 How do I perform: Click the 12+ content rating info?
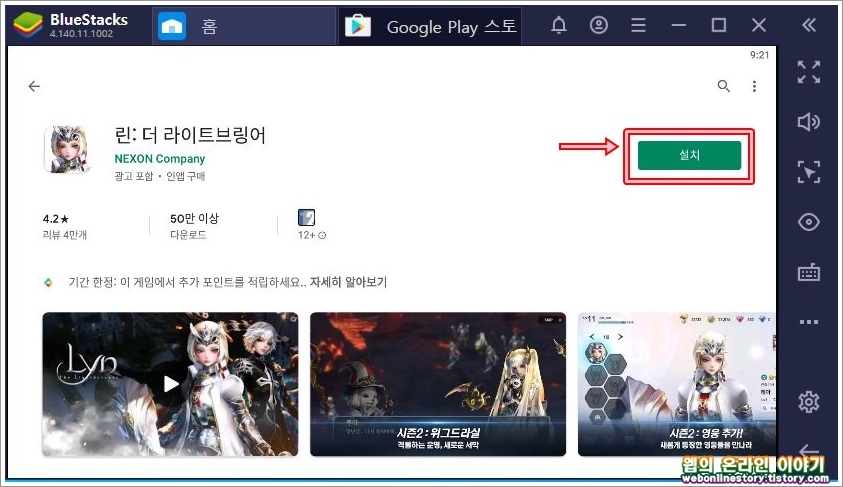point(312,235)
